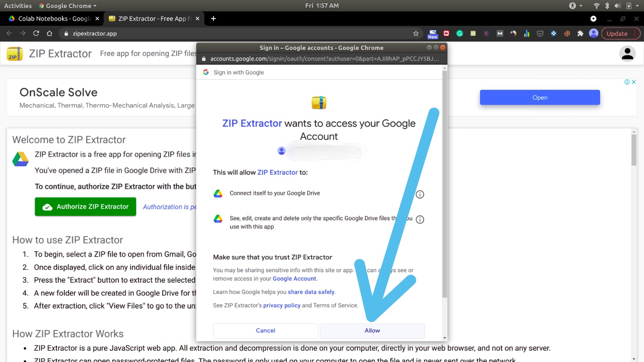
Task: Click the volume speaker icon
Action: pyautogui.click(x=617, y=6)
